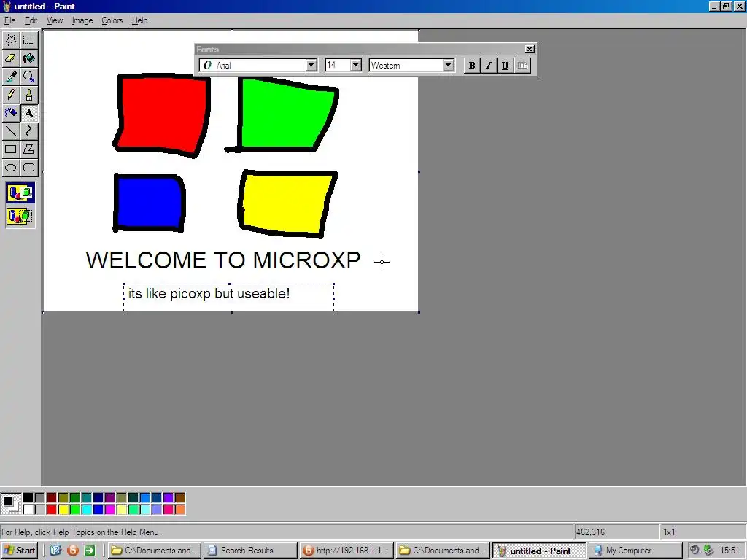Choose transparent background drawing mode
This screenshot has height=560, width=747.
coord(20,216)
